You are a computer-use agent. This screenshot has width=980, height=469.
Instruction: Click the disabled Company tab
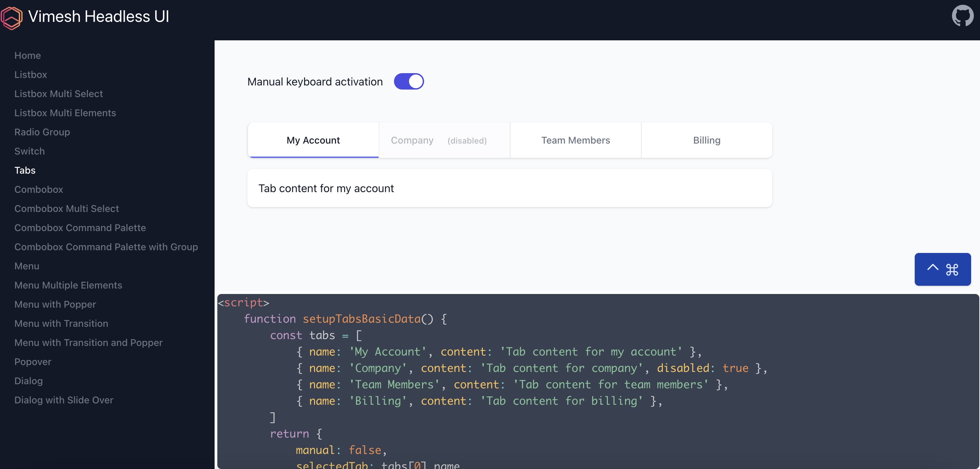click(x=444, y=140)
